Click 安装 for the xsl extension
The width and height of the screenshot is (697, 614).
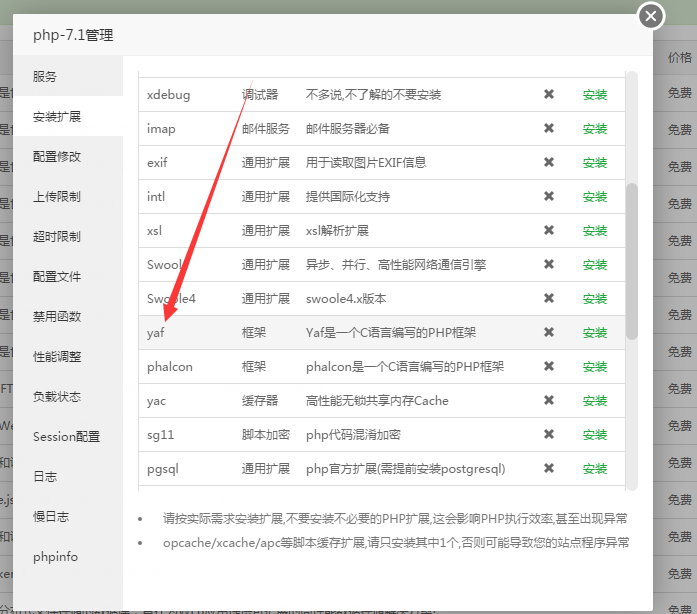595,231
